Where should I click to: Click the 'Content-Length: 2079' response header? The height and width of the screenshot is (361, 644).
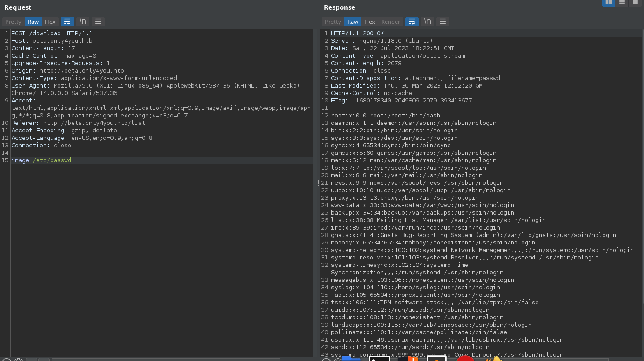[366, 63]
